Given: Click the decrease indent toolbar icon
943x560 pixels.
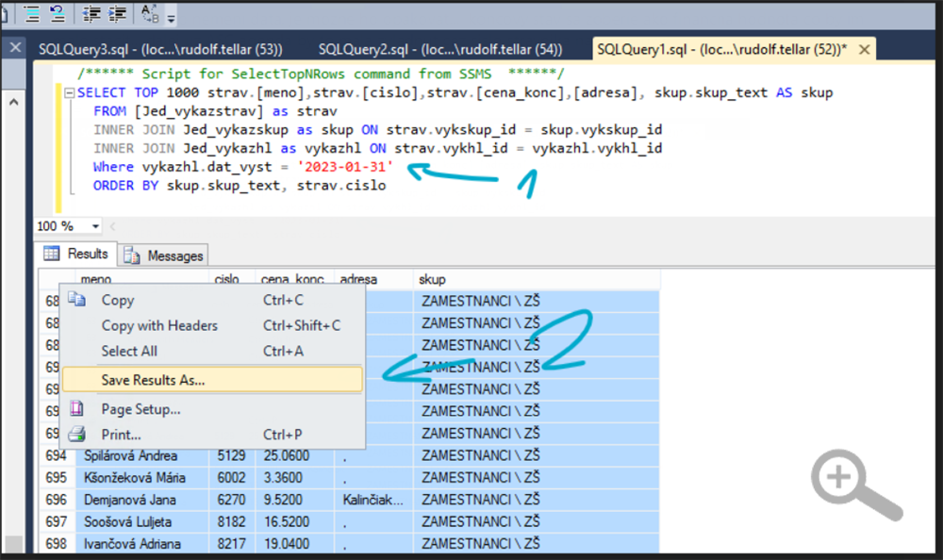Looking at the screenshot, I should coord(91,13).
